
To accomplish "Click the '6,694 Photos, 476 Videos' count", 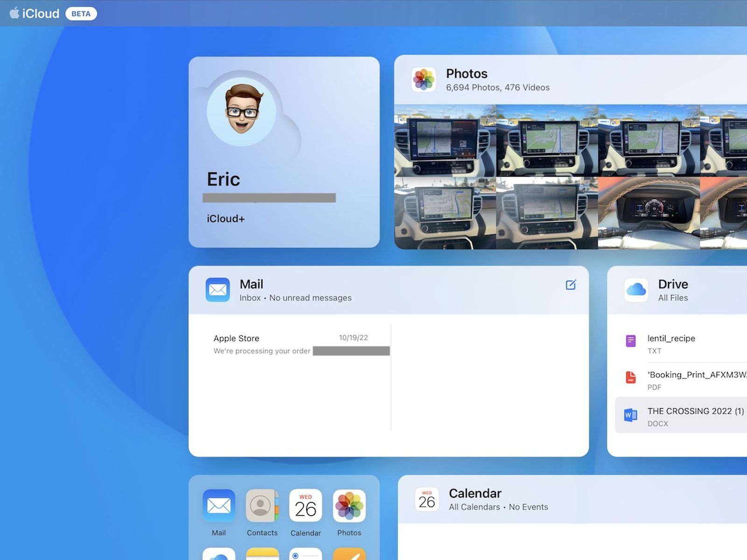I will [498, 87].
